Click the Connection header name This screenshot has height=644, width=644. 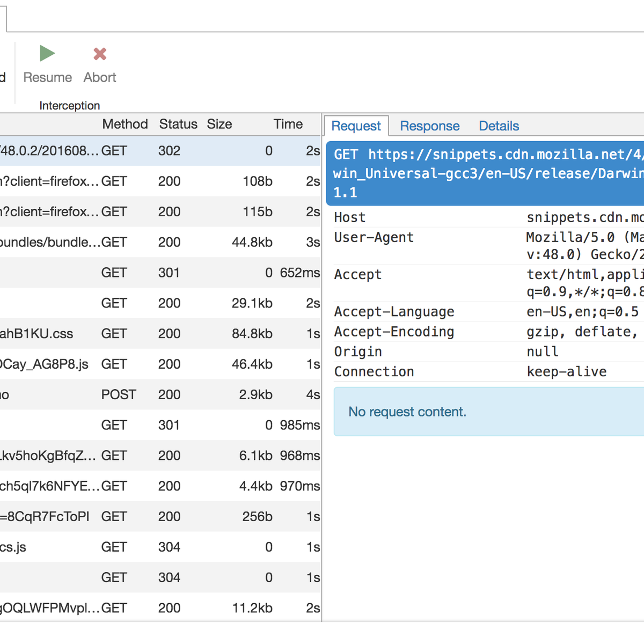[x=374, y=371]
